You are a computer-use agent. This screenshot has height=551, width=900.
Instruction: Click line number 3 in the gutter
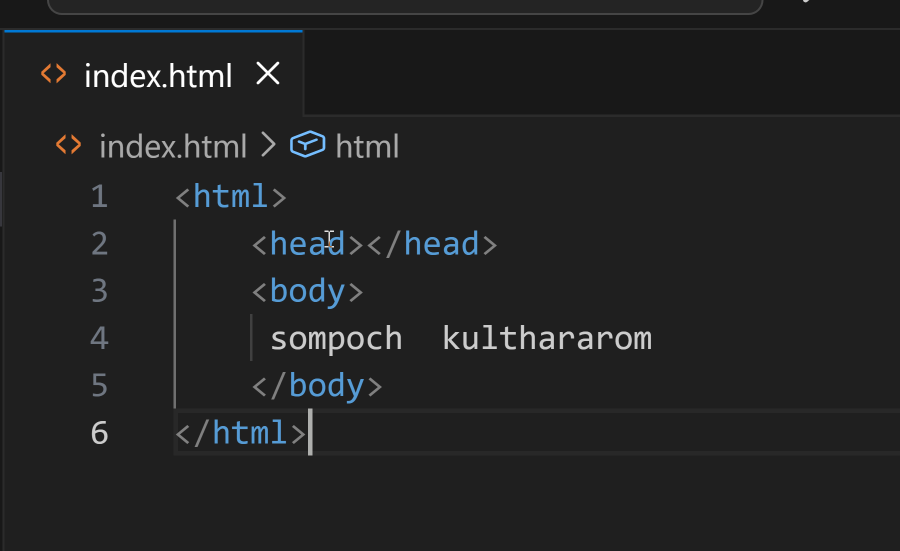point(98,291)
